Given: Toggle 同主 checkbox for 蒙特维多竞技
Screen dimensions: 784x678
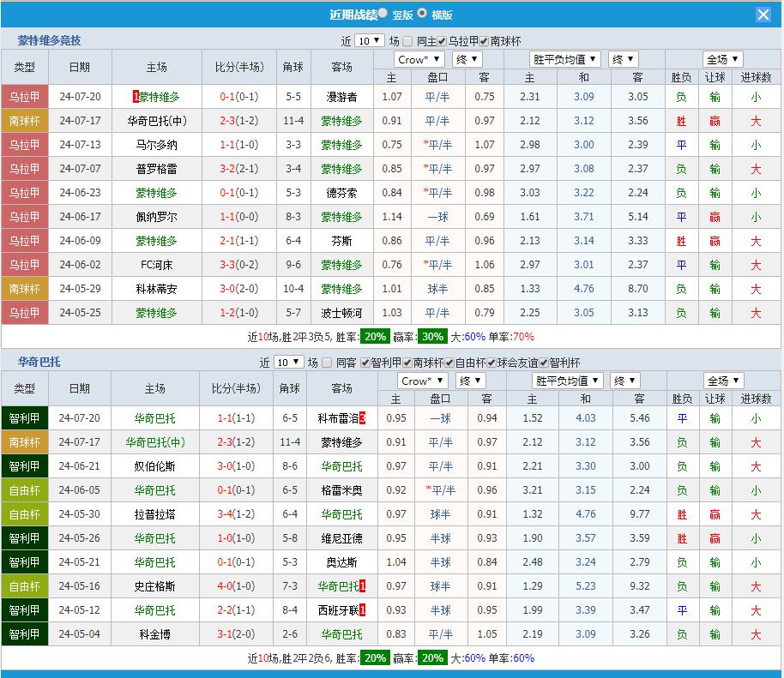Looking at the screenshot, I should pos(408,41).
